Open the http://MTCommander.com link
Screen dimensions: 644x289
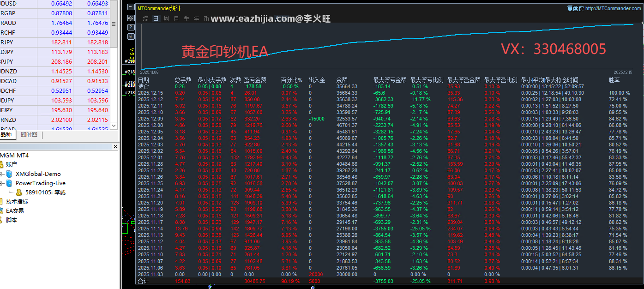coord(613,8)
